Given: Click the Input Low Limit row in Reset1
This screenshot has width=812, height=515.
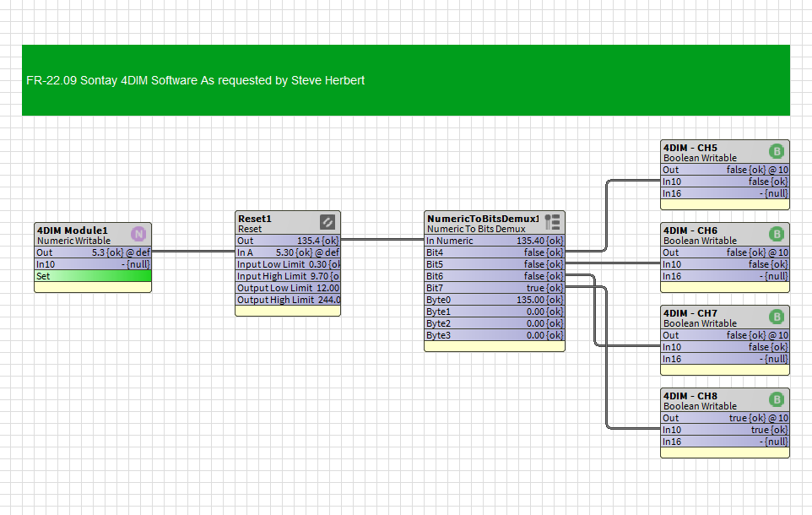Looking at the screenshot, I should coord(288,264).
